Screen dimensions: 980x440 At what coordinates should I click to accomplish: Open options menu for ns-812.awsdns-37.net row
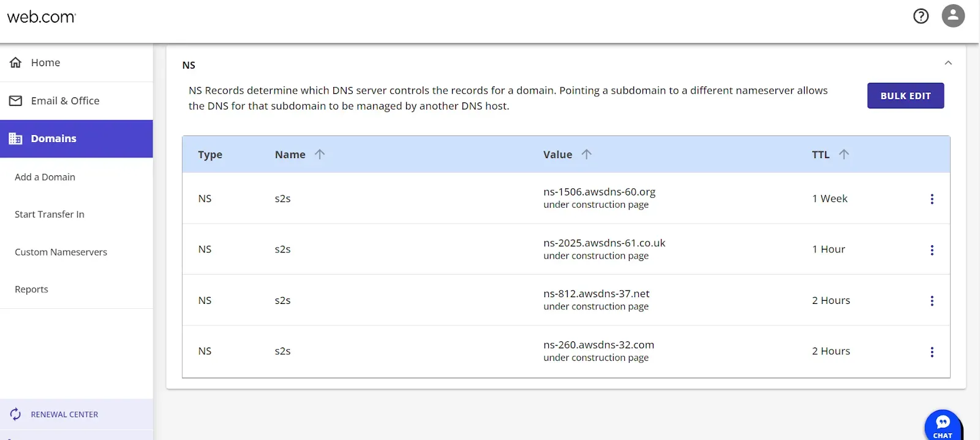point(932,300)
